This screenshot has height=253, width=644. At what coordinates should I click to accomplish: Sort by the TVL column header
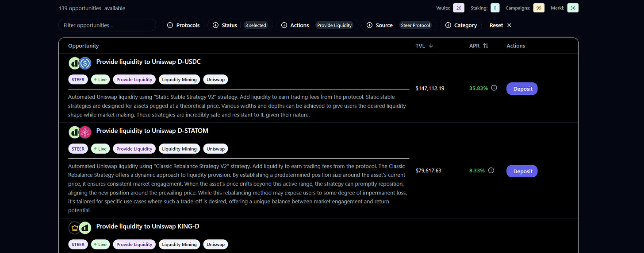pyautogui.click(x=424, y=46)
